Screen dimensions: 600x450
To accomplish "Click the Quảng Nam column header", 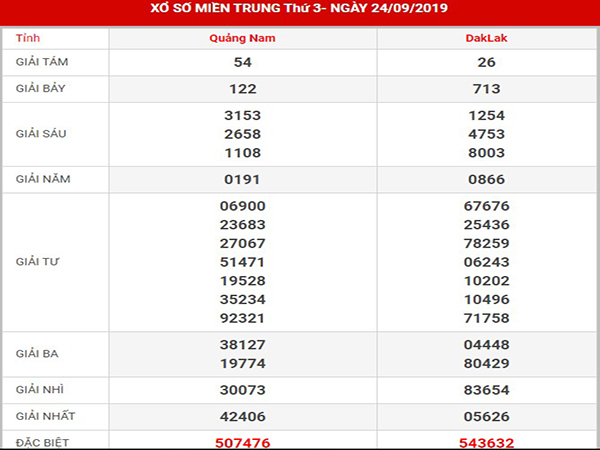I will coord(243,38).
